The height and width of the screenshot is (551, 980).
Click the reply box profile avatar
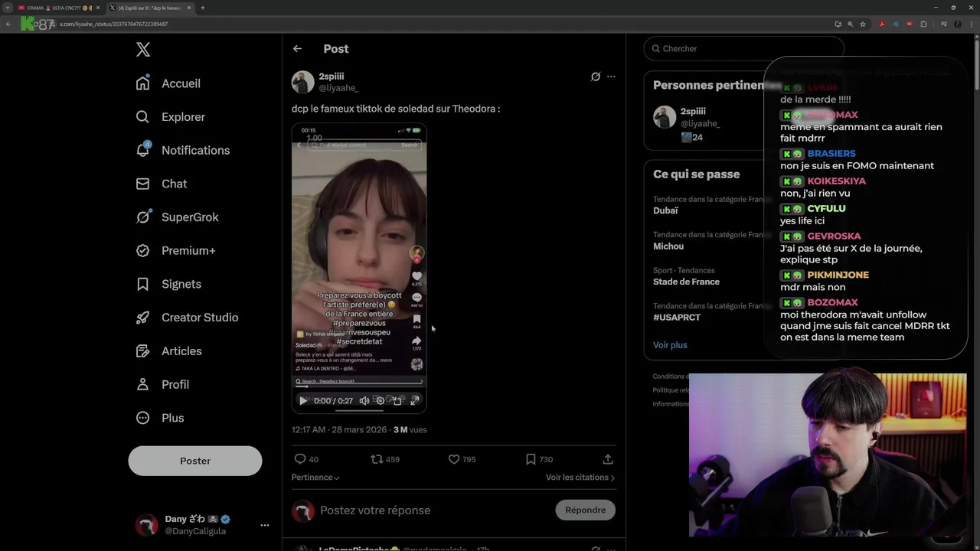point(302,510)
